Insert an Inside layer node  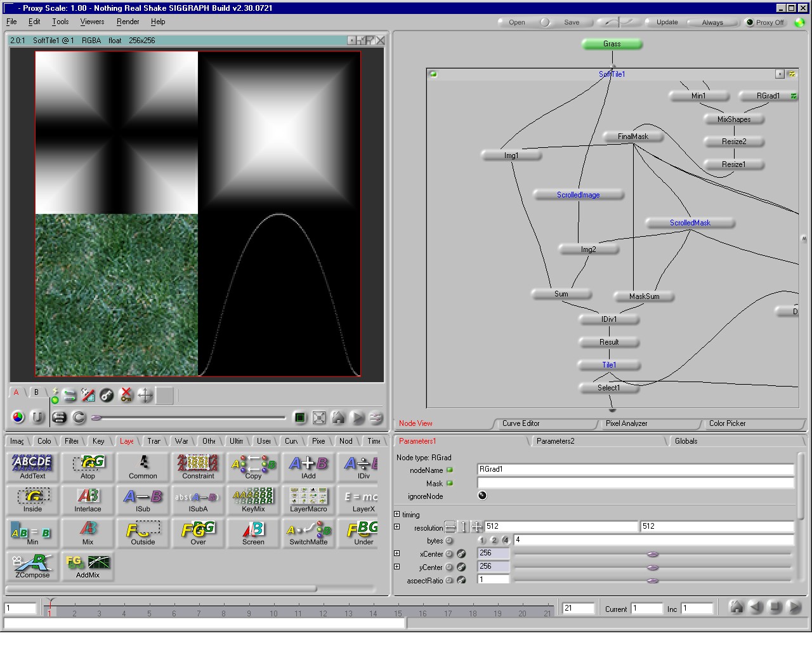click(x=32, y=500)
